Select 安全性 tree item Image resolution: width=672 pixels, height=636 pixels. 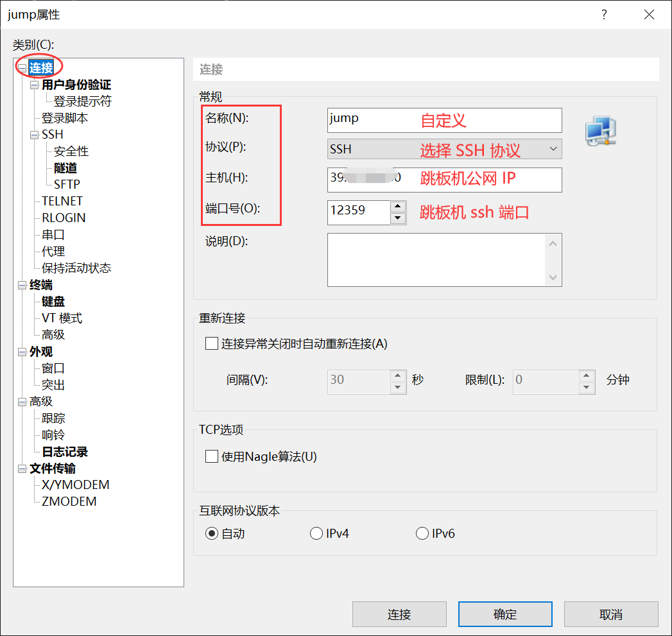coord(71,151)
